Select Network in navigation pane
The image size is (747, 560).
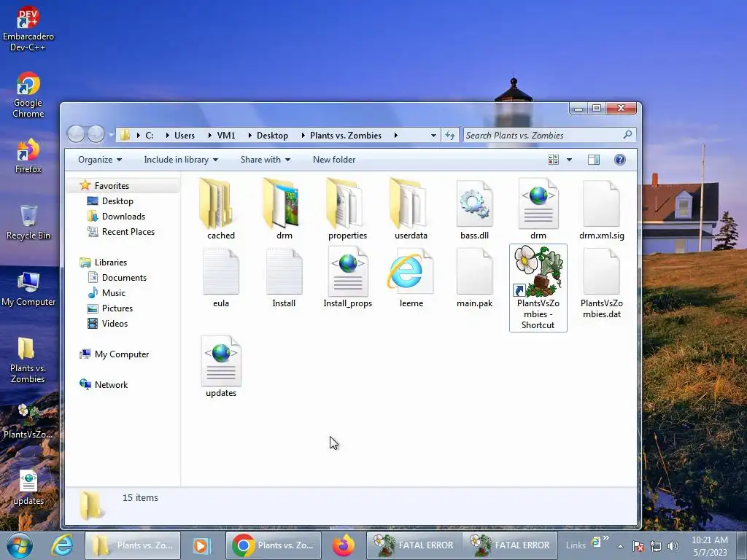[111, 385]
